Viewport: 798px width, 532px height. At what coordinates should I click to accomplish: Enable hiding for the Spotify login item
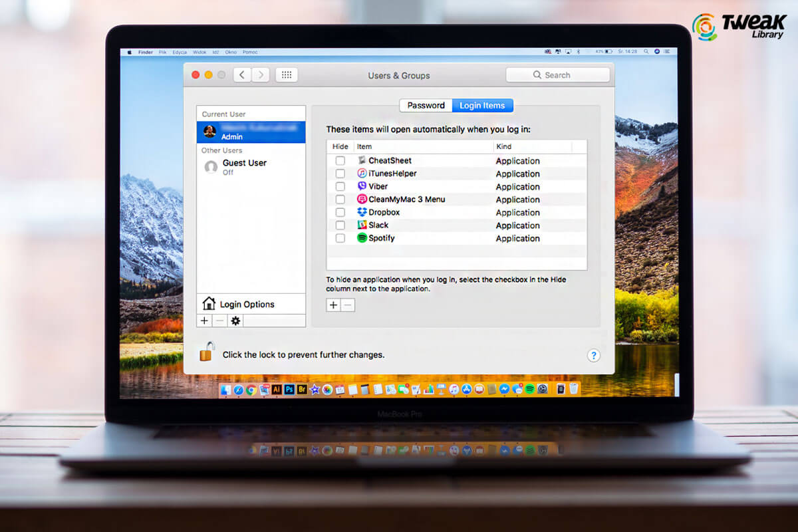(x=340, y=238)
